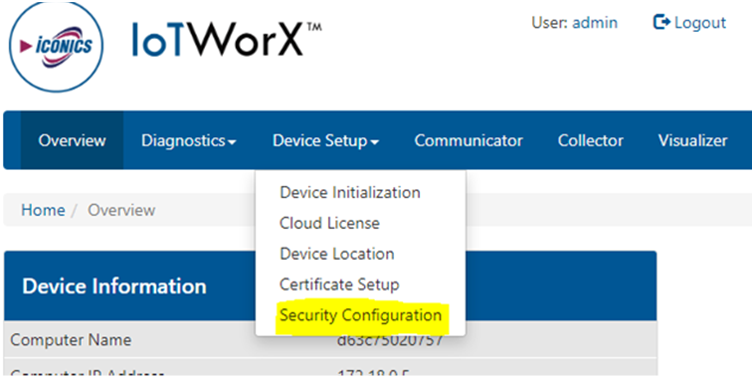Expand the Diagnostics dropdown menu
This screenshot has width=752, height=380.
[x=188, y=141]
